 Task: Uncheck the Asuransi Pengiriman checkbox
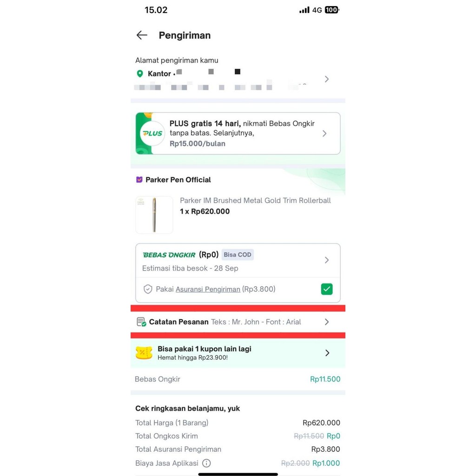tap(327, 289)
